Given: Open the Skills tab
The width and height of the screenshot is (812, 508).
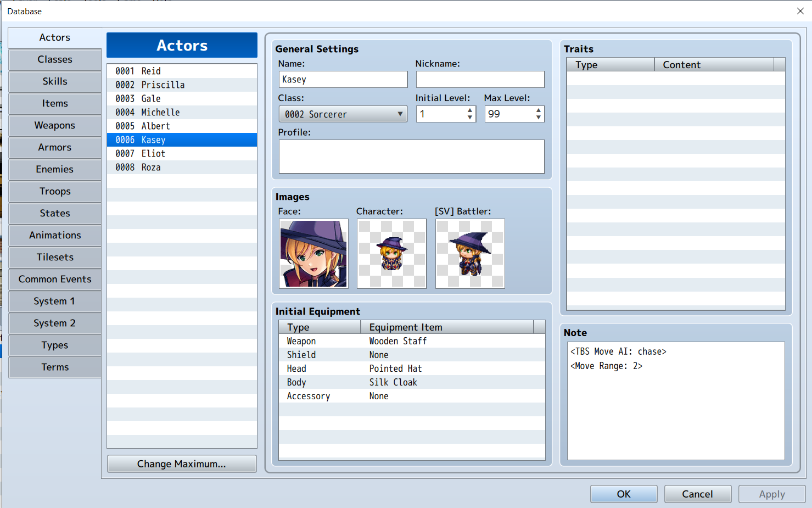Looking at the screenshot, I should tap(55, 81).
